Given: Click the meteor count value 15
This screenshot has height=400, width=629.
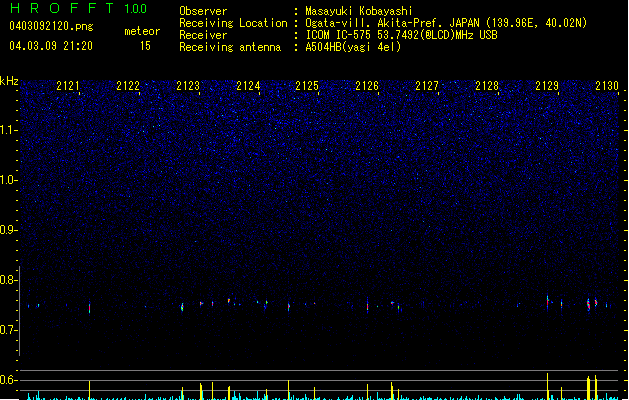Looking at the screenshot, I should (x=145, y=46).
